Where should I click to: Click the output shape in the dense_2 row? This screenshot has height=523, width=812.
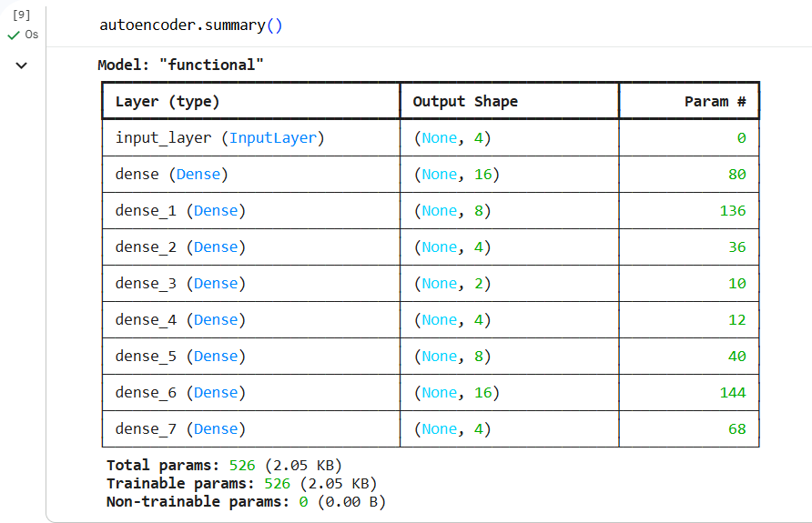point(452,246)
